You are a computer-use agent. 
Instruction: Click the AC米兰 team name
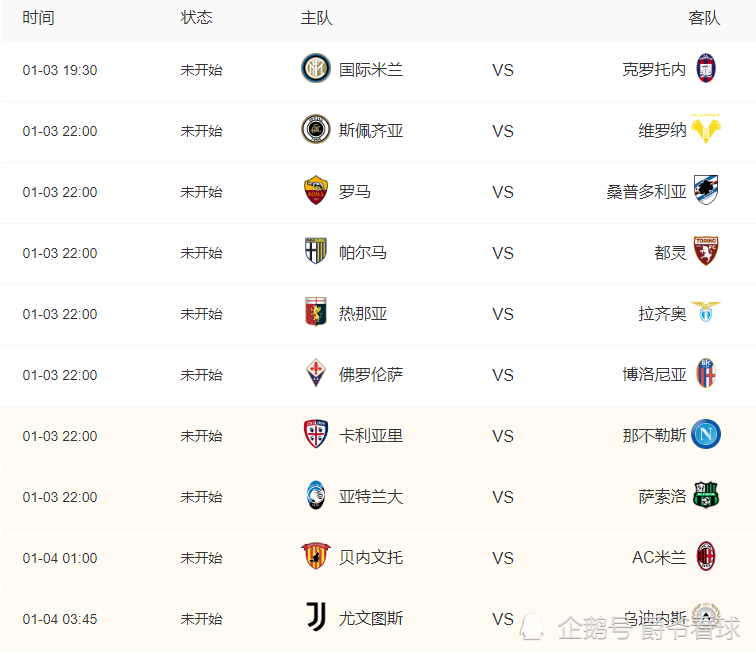[659, 558]
